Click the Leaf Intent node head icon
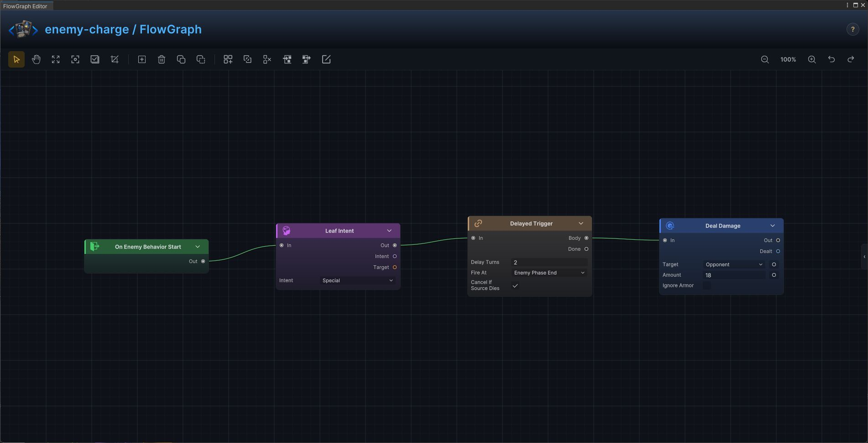Screen dimensions: 868x443 tap(287, 231)
